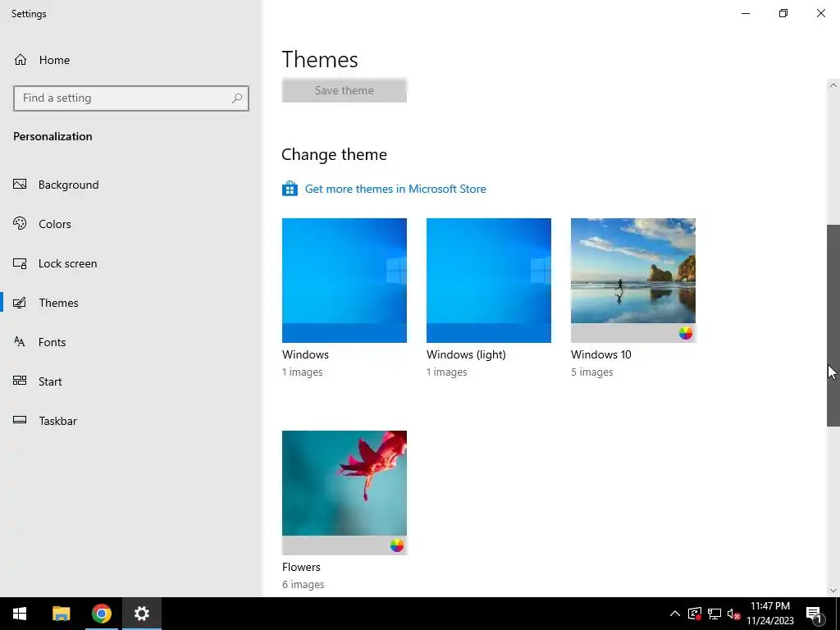
Task: Click the Home icon in sidebar
Action: coord(21,59)
